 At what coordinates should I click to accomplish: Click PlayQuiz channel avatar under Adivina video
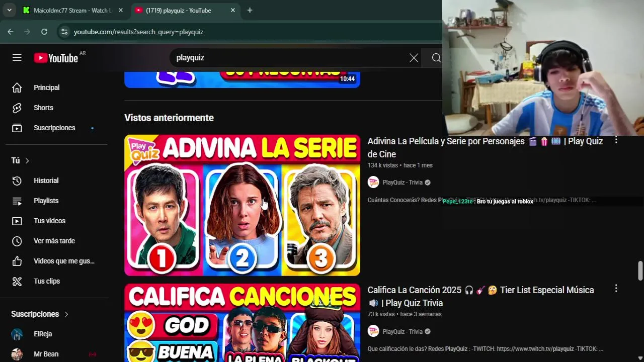pyautogui.click(x=373, y=183)
